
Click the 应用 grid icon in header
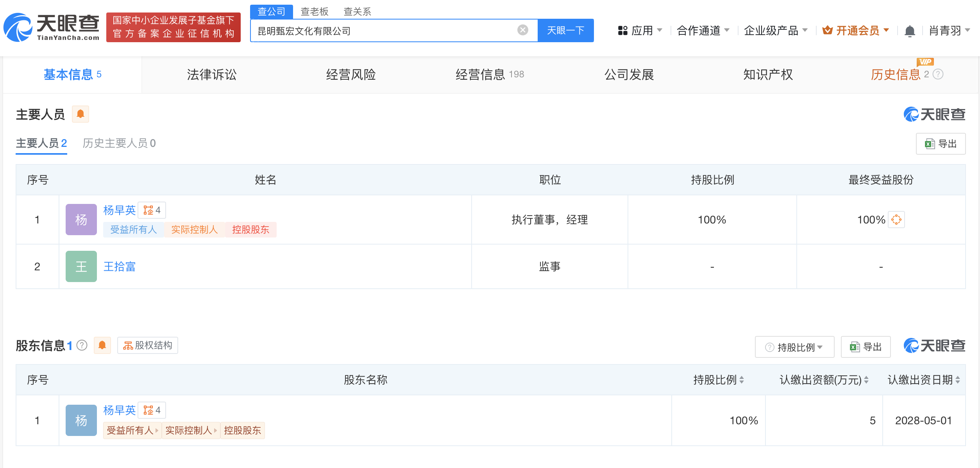622,30
